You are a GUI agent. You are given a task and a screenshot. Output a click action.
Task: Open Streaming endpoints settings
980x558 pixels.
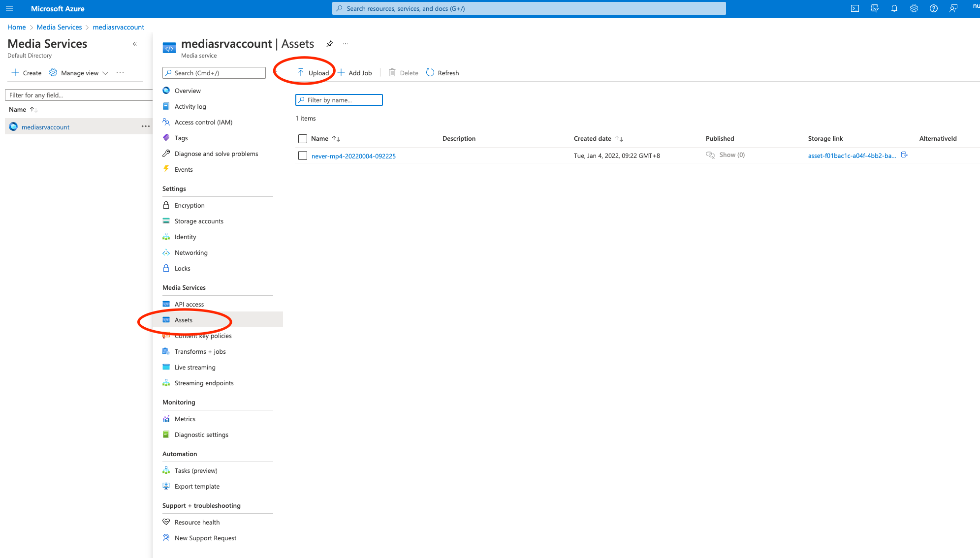click(x=204, y=383)
